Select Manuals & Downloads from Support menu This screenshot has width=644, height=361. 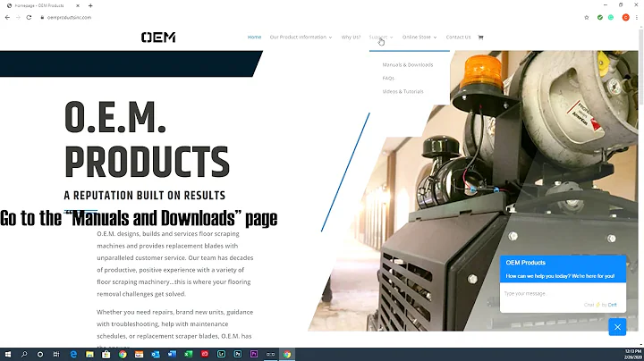(x=408, y=65)
